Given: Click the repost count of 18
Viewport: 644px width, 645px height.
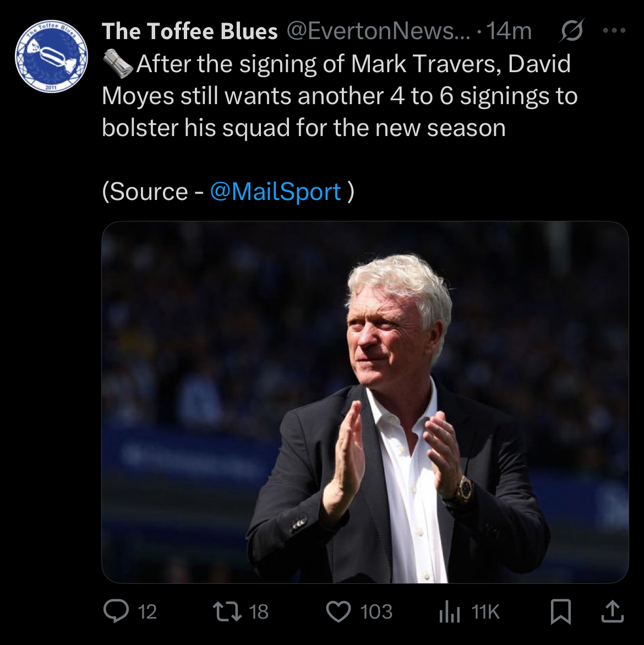Looking at the screenshot, I should (259, 612).
